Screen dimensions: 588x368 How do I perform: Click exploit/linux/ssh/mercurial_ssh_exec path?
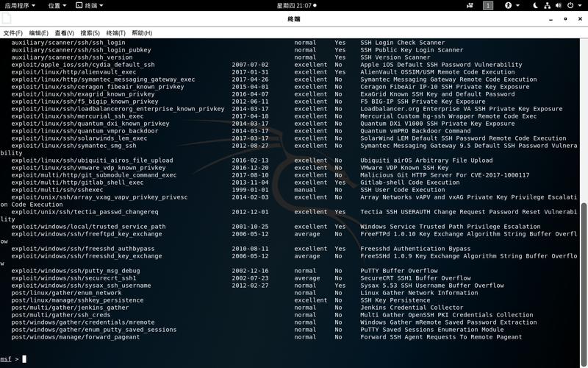click(77, 116)
